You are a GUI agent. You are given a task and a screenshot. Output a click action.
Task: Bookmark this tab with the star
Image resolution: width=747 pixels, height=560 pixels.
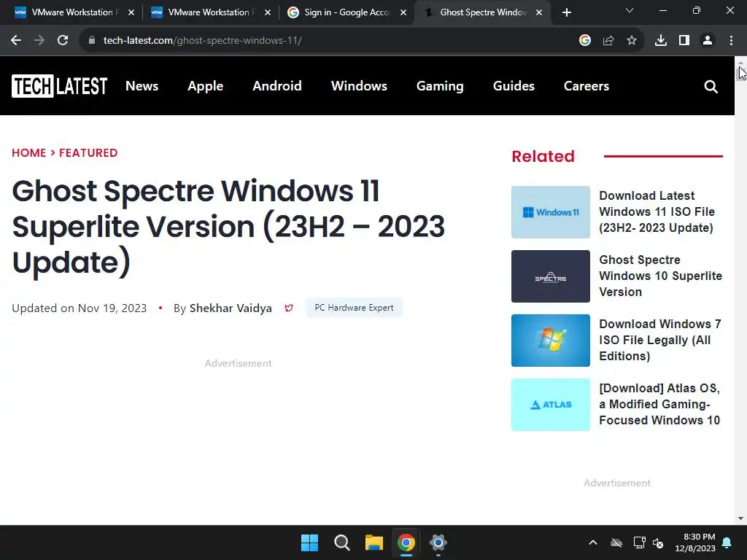tap(632, 41)
